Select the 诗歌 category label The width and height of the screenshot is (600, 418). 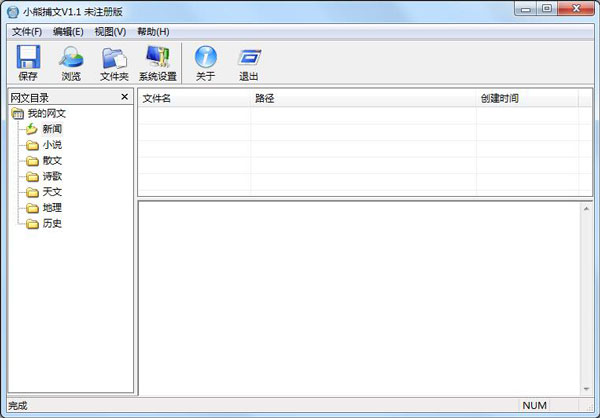(52, 176)
